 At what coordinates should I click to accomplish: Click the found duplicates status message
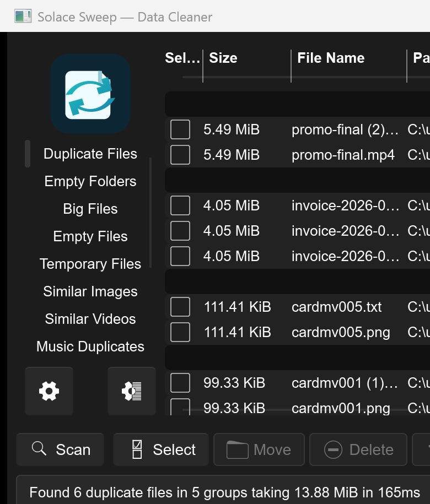tap(224, 492)
